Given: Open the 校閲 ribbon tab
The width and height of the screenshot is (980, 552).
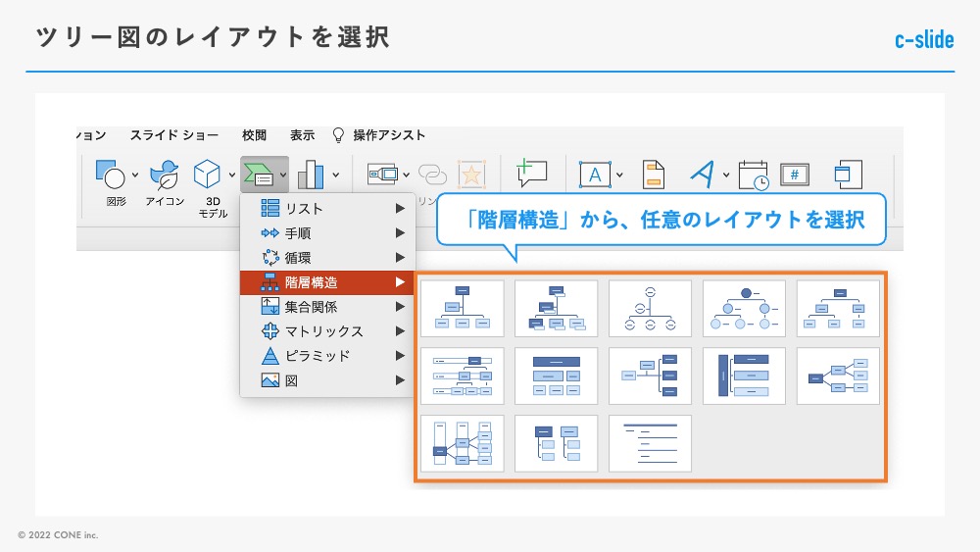Looking at the screenshot, I should [255, 135].
